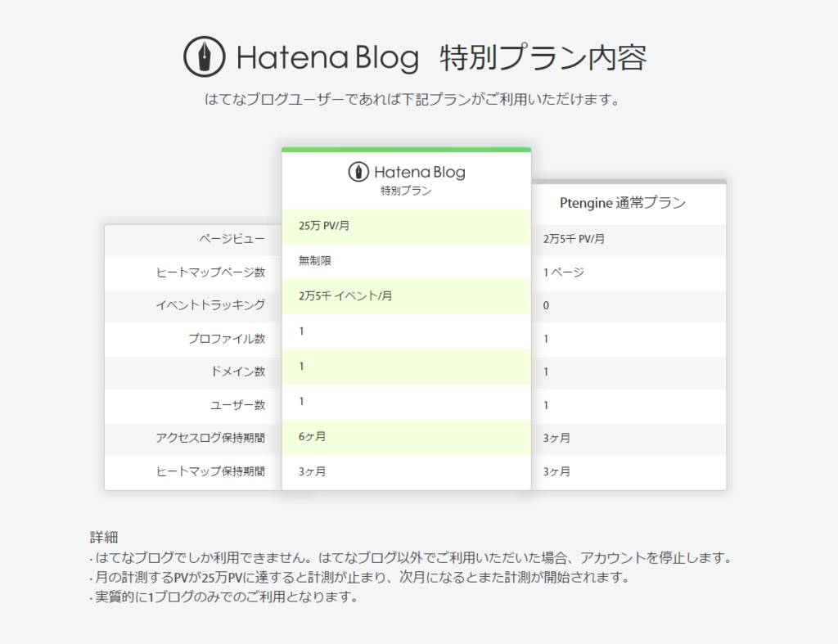Click the 'ユーザー数' row label

(238, 405)
